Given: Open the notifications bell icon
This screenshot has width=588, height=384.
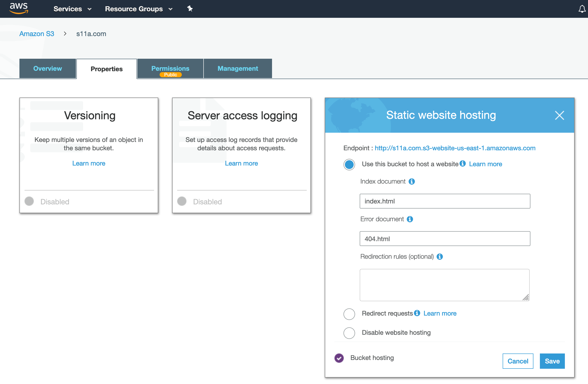Looking at the screenshot, I should pos(582,9).
